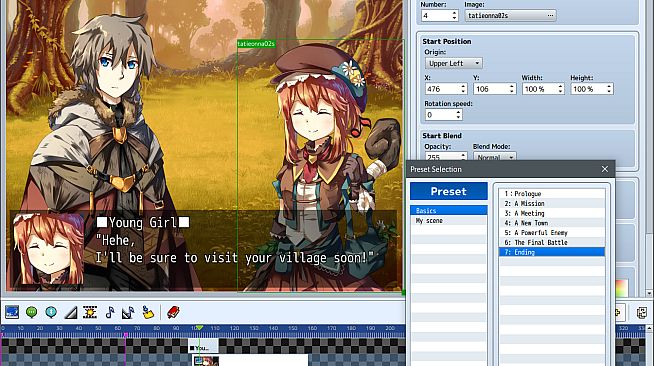
Task: Select preset '5: A Powerful Enemy'
Action: (x=552, y=233)
